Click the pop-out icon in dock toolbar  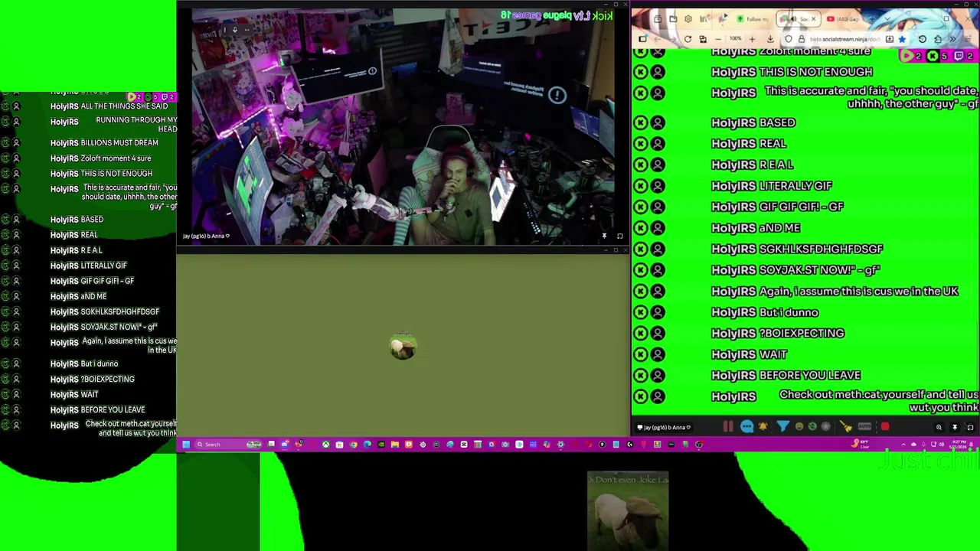970,427
